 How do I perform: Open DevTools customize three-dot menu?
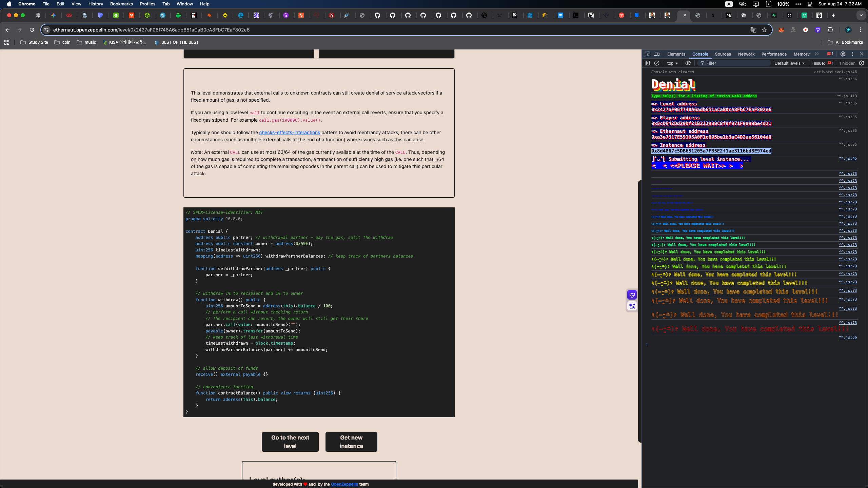pyautogui.click(x=852, y=54)
